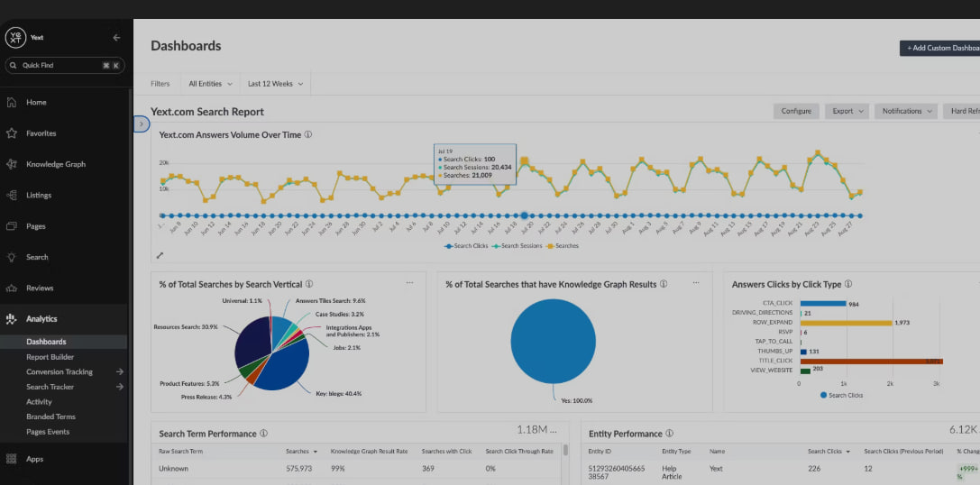Viewport: 980px width, 485px height.
Task: Click Add Custom Dashboard button
Action: (940, 48)
